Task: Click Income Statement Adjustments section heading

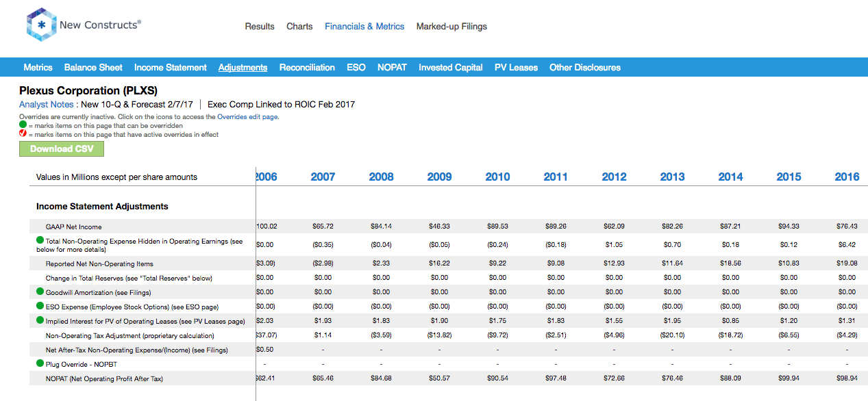Action: [x=102, y=206]
